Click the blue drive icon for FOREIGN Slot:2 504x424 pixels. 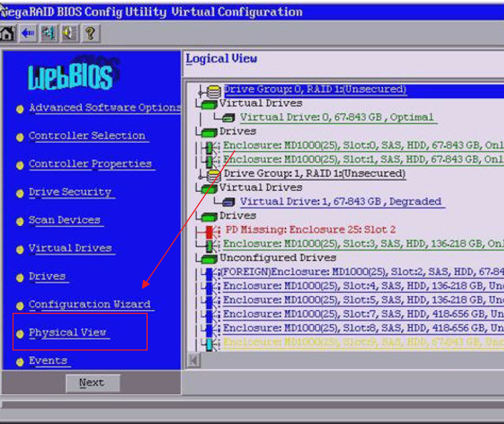pyautogui.click(x=209, y=274)
